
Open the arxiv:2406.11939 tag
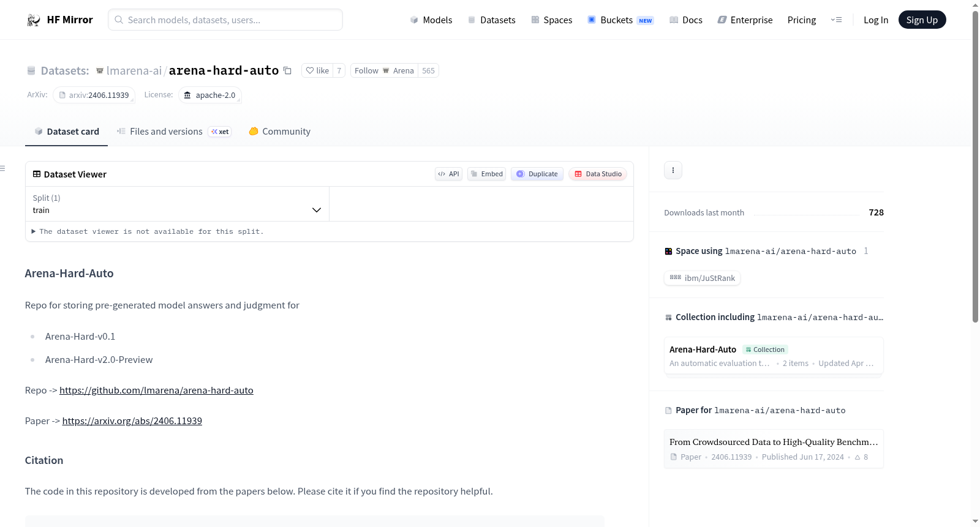pyautogui.click(x=94, y=95)
